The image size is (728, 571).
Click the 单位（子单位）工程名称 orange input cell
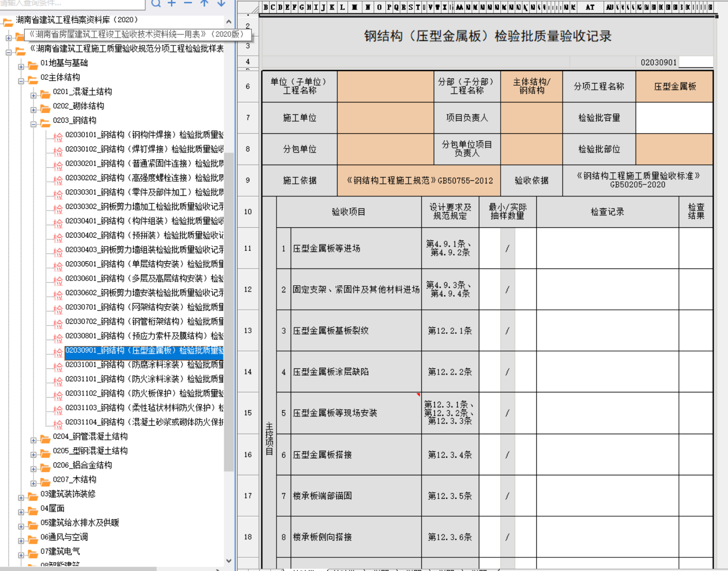(x=386, y=86)
